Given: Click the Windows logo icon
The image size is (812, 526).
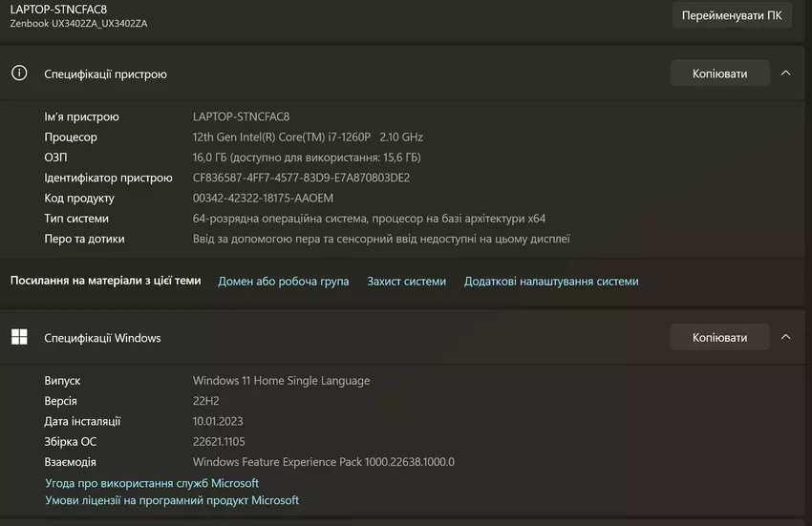Looking at the screenshot, I should point(19,337).
